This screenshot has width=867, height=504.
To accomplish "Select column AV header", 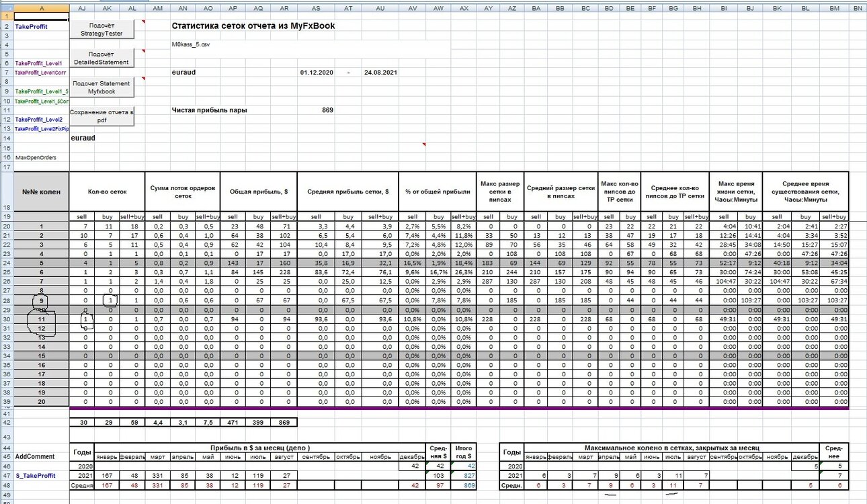I will pos(413,7).
